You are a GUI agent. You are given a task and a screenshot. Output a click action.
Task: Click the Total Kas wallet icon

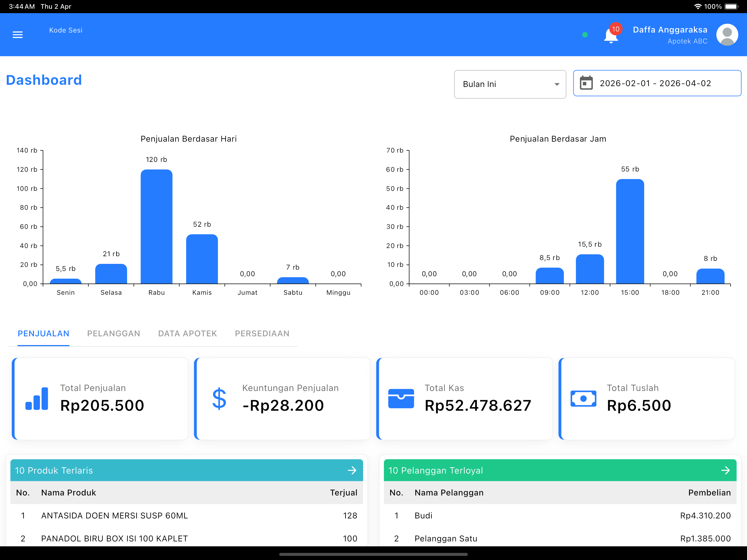click(401, 399)
